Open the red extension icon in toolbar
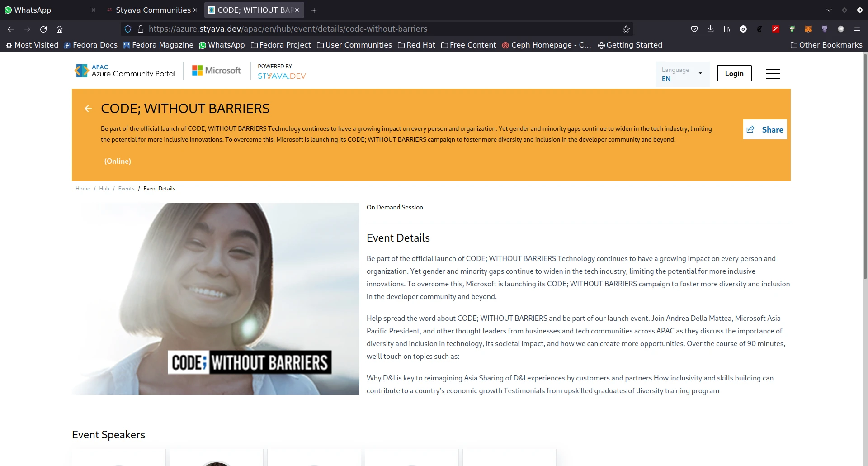 pyautogui.click(x=776, y=29)
